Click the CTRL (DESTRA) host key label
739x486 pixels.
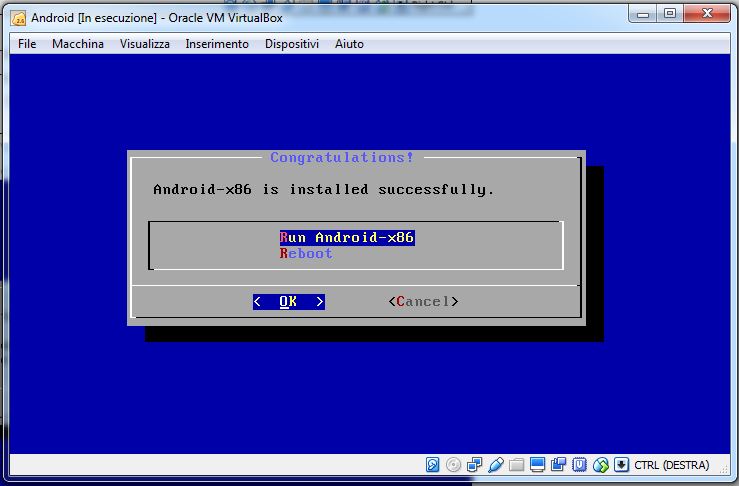coord(671,465)
